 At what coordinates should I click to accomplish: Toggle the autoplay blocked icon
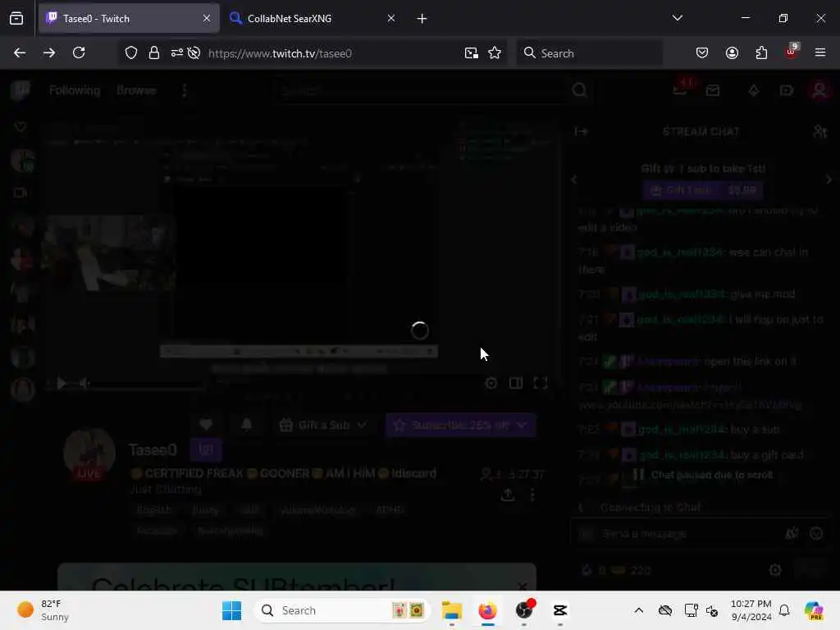(194, 53)
